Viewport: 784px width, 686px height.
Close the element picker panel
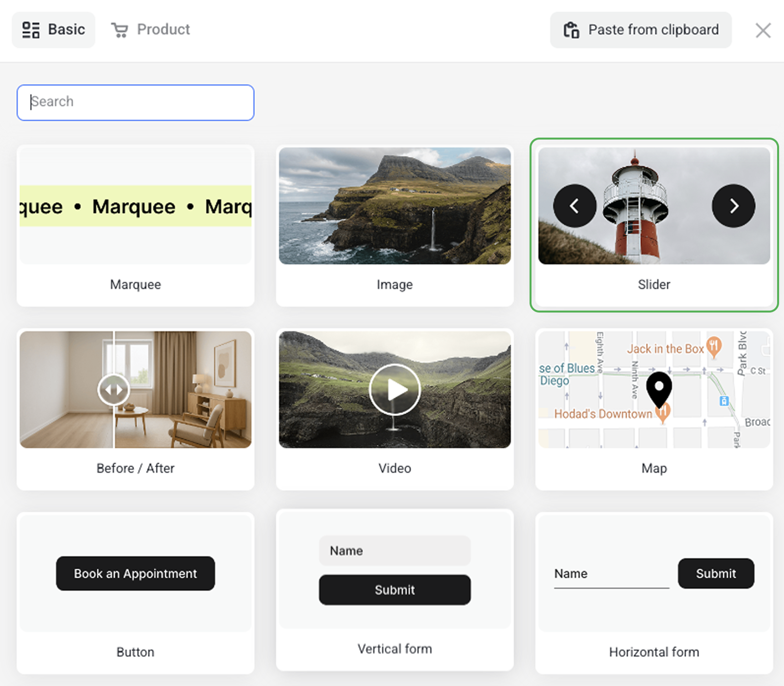click(762, 30)
